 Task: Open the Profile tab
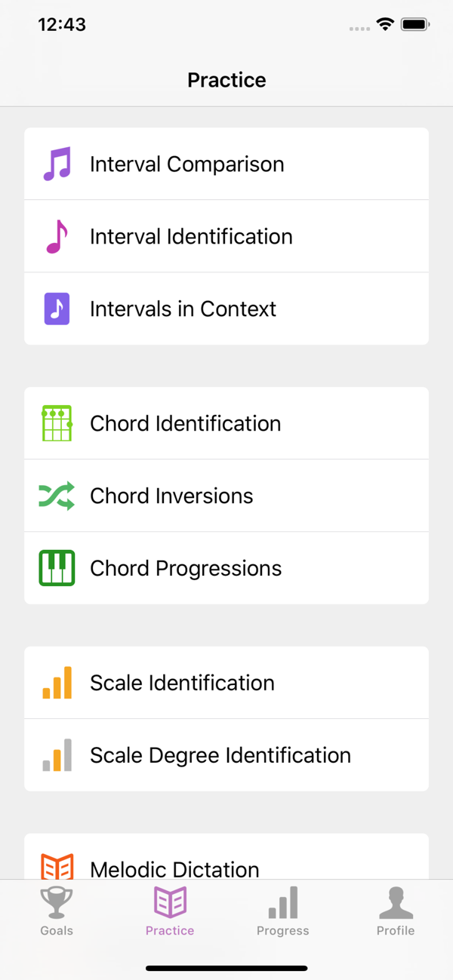tap(396, 911)
